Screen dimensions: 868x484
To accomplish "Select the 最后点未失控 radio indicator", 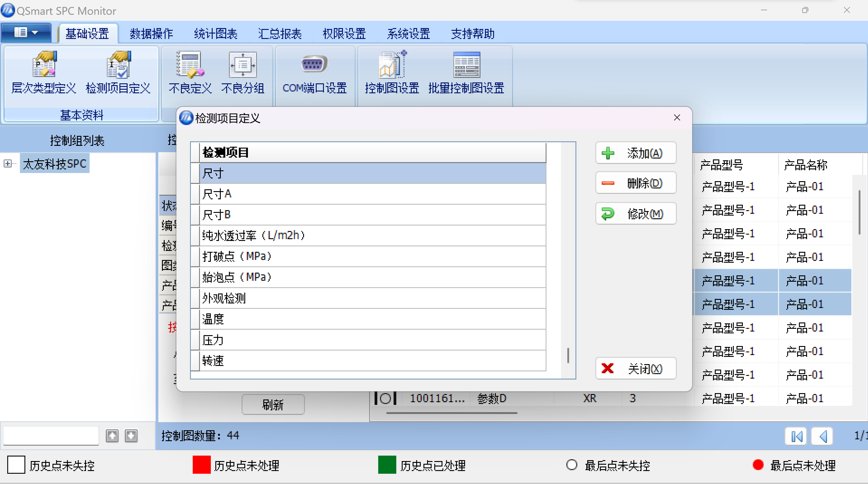I will [x=572, y=465].
